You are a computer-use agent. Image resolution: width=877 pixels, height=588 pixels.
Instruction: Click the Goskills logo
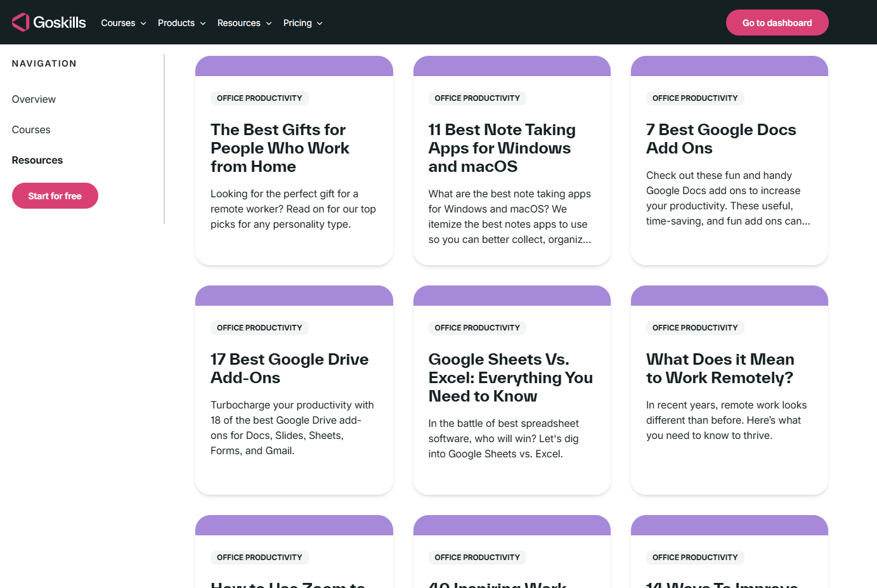49,22
